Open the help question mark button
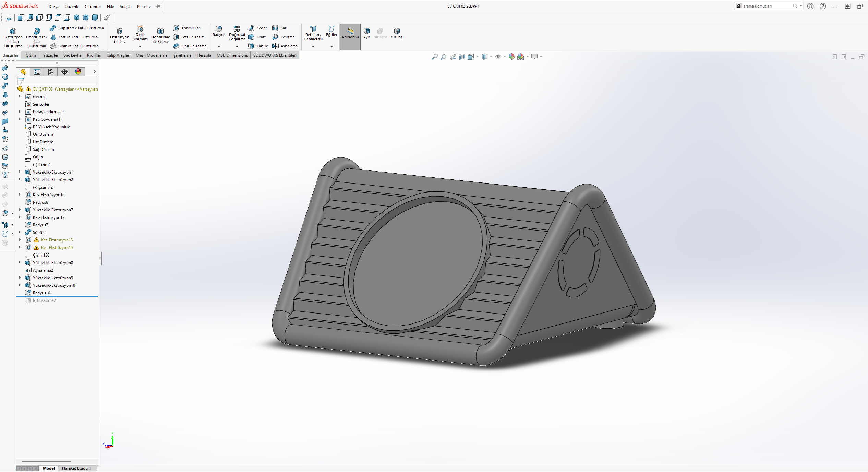 (x=823, y=6)
